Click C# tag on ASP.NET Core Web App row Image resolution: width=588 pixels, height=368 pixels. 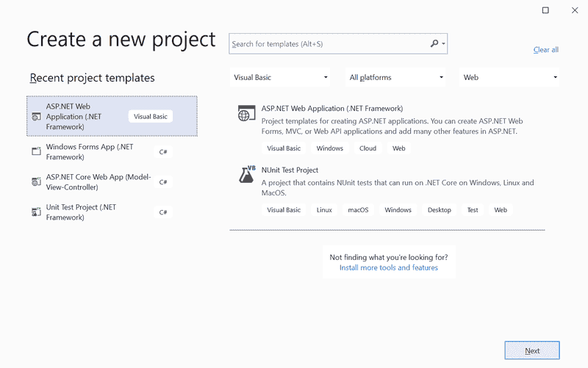(x=163, y=181)
